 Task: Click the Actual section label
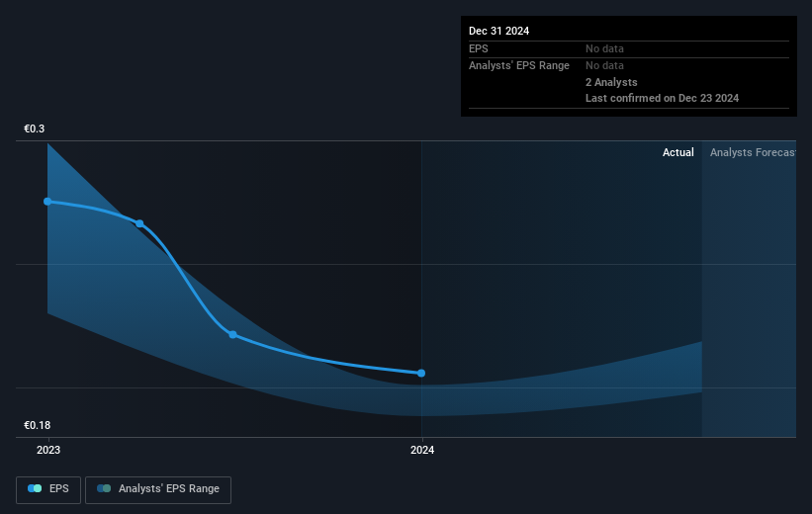pyautogui.click(x=677, y=152)
